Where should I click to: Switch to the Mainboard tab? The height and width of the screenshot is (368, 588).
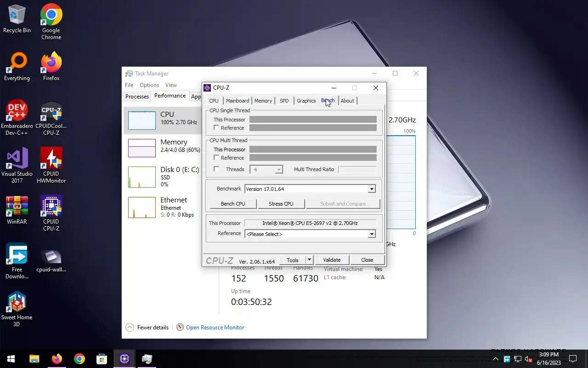pyautogui.click(x=237, y=101)
